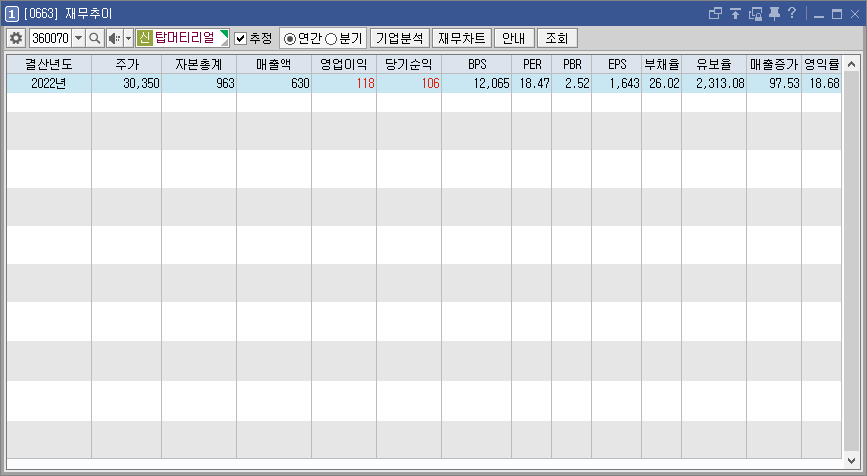This screenshot has width=867, height=476.
Task: Click the 630 revenue cell
Action: click(x=274, y=83)
